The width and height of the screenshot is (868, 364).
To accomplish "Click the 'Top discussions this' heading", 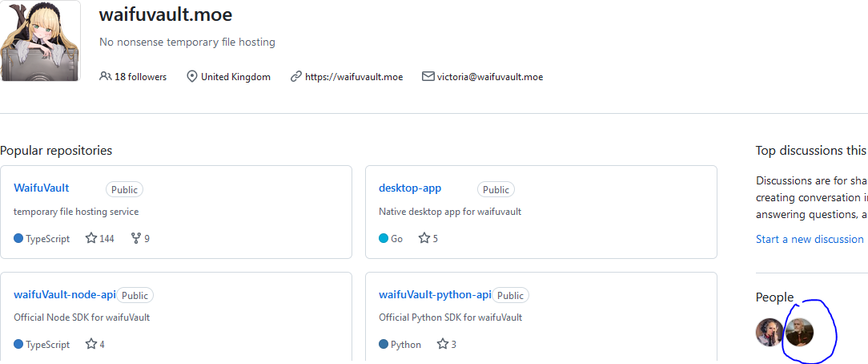I will tap(811, 151).
